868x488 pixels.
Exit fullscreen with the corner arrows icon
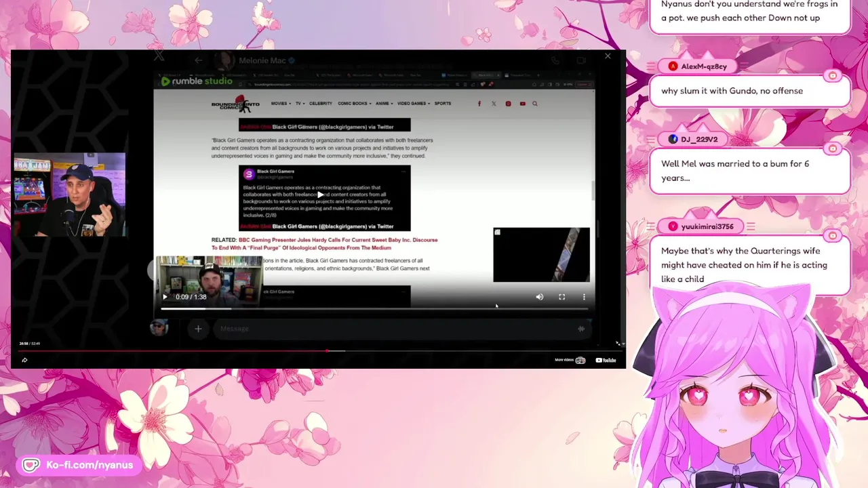(x=617, y=343)
